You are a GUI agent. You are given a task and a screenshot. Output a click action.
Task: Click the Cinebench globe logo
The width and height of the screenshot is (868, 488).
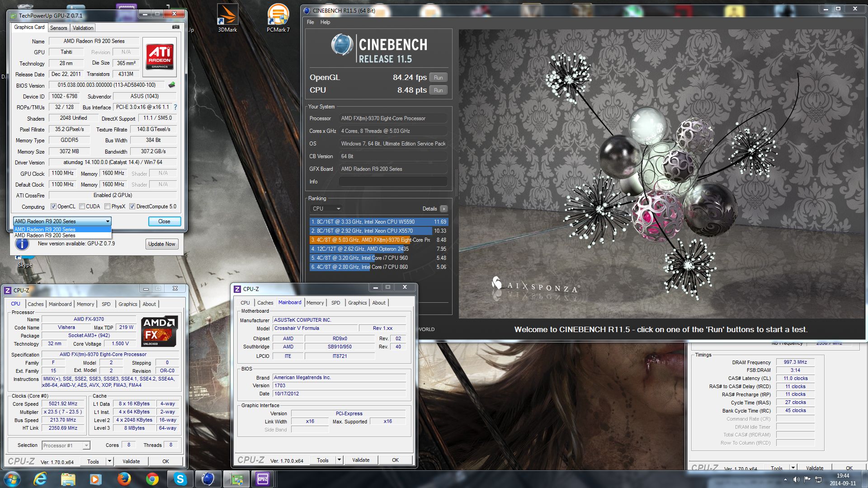(342, 45)
